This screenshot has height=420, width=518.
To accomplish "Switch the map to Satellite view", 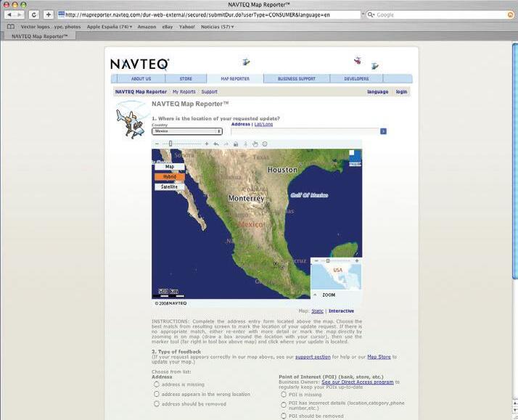I will click(170, 187).
